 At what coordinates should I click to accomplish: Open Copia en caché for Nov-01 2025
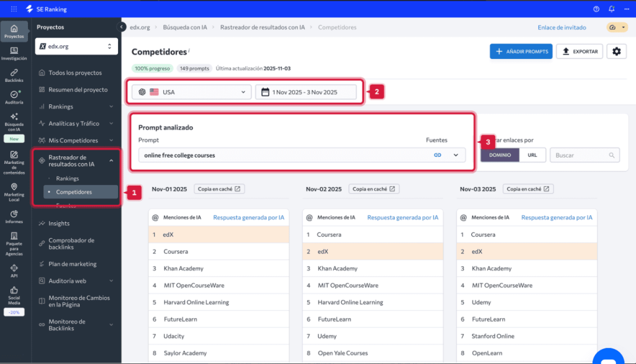tap(219, 189)
